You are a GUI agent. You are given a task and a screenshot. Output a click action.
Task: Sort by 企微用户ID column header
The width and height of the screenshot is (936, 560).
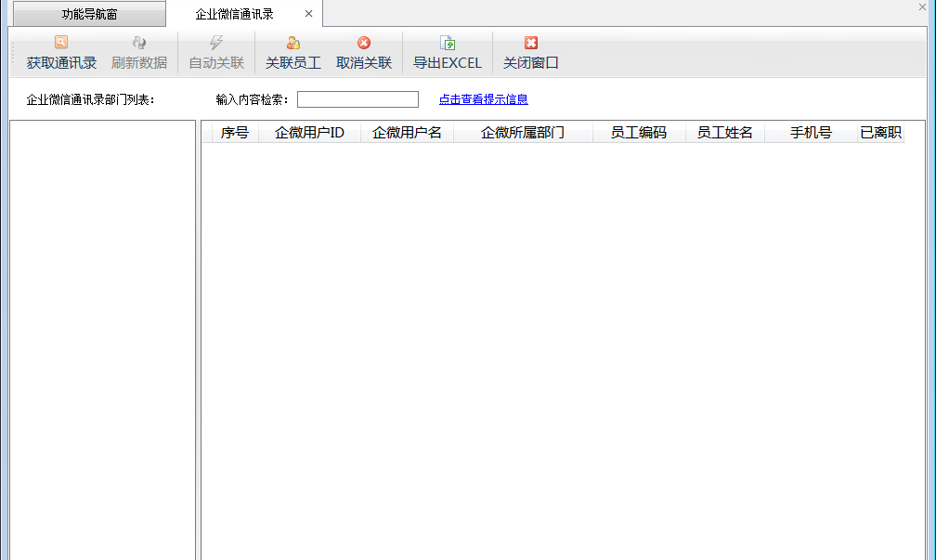tap(309, 133)
